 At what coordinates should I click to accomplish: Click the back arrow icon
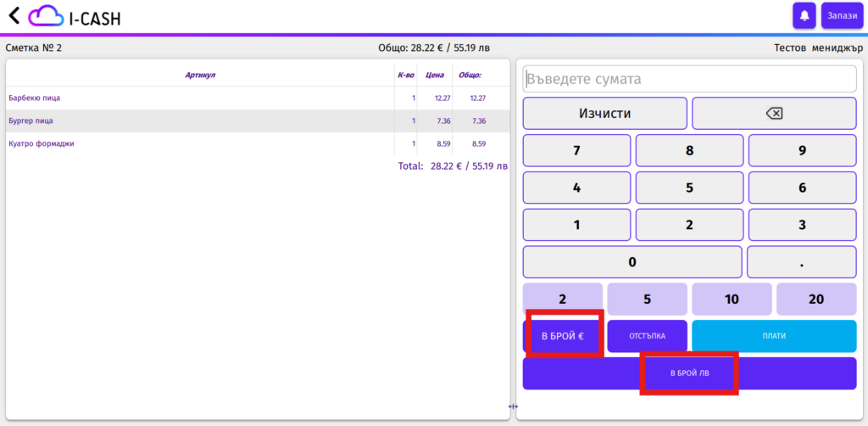(x=14, y=15)
